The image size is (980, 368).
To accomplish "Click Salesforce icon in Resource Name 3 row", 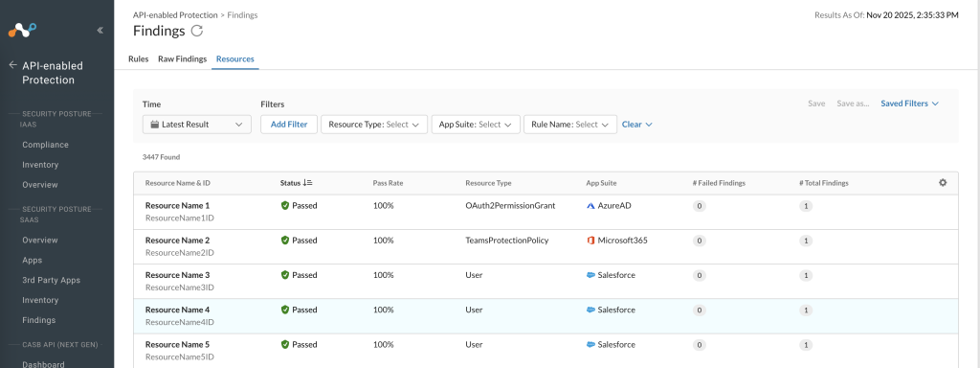I will click(x=590, y=275).
